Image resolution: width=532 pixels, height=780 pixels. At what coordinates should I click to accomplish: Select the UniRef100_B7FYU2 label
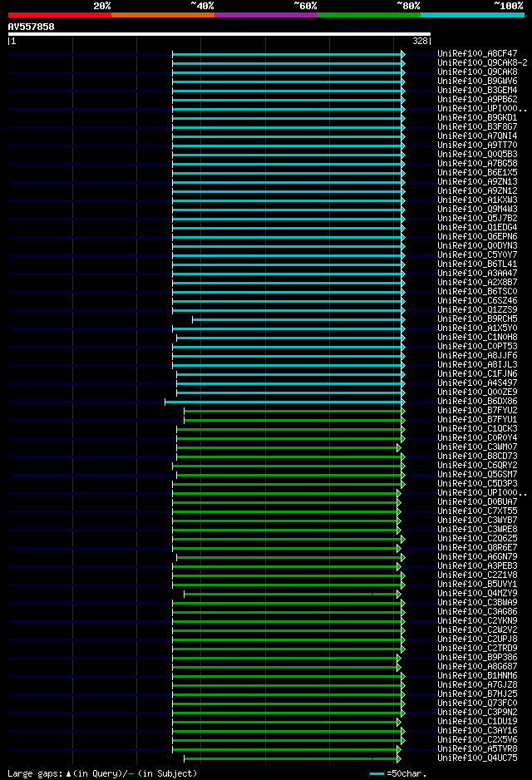click(477, 411)
